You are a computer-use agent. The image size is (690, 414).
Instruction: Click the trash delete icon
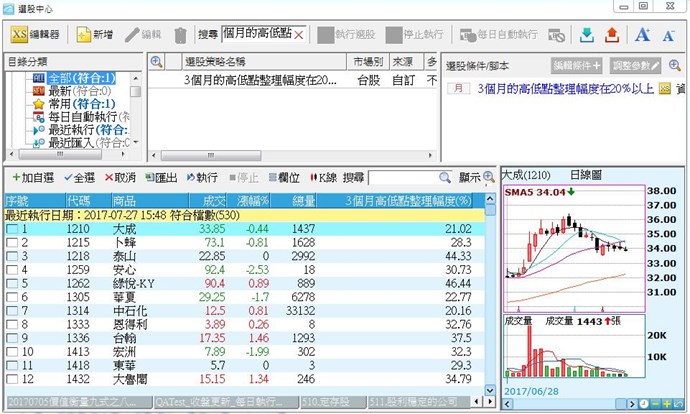[x=180, y=35]
